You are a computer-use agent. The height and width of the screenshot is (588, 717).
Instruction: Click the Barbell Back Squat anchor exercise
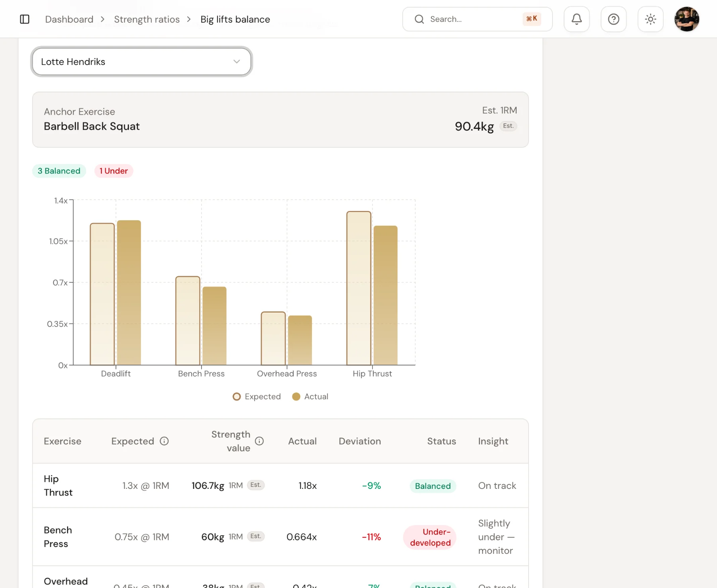(x=92, y=126)
